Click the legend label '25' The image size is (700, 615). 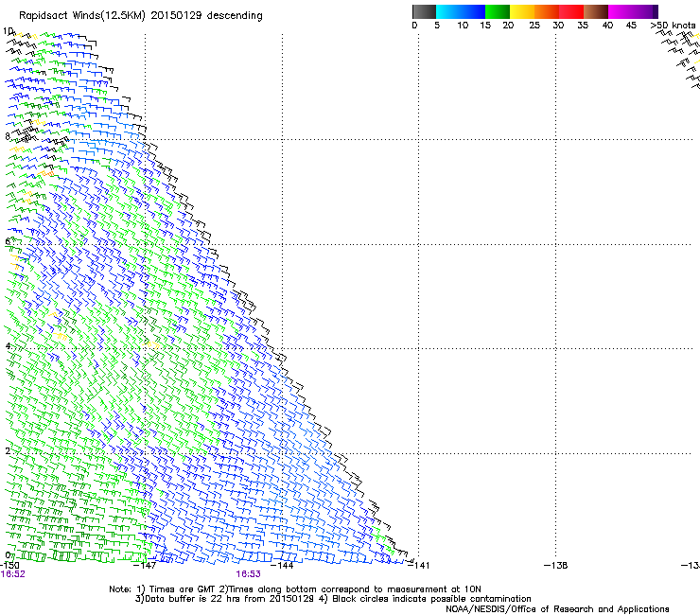click(x=534, y=26)
